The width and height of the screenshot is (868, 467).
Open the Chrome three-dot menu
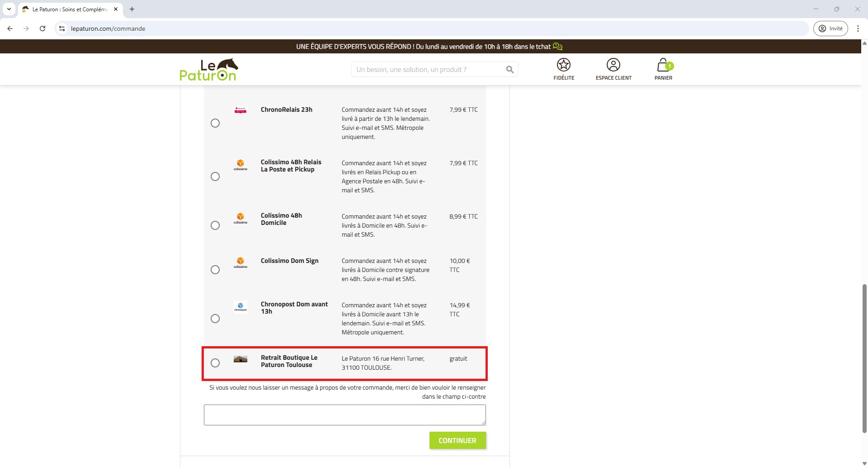click(x=858, y=29)
